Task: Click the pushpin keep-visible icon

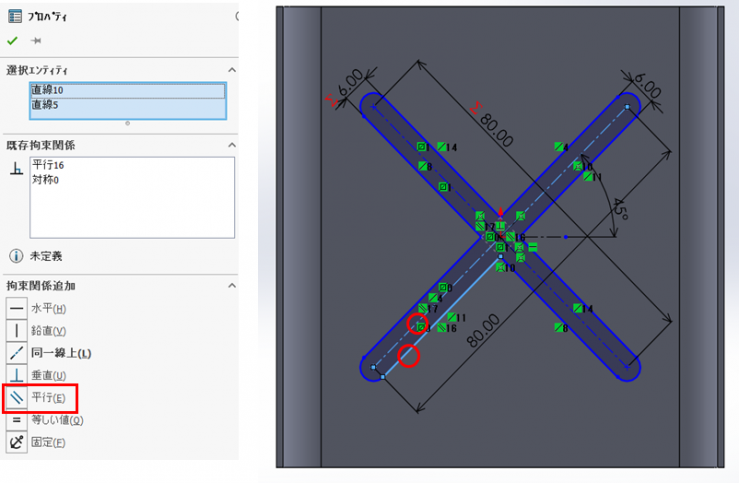Action: pyautogui.click(x=36, y=41)
